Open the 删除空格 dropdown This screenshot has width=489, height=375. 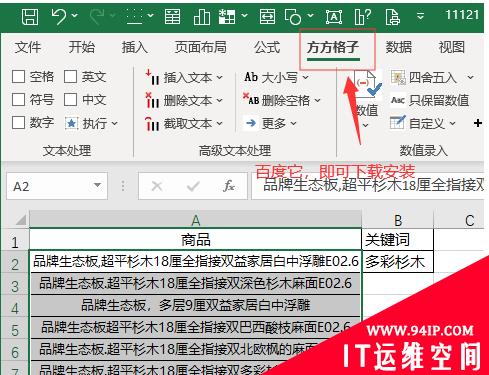(282, 100)
